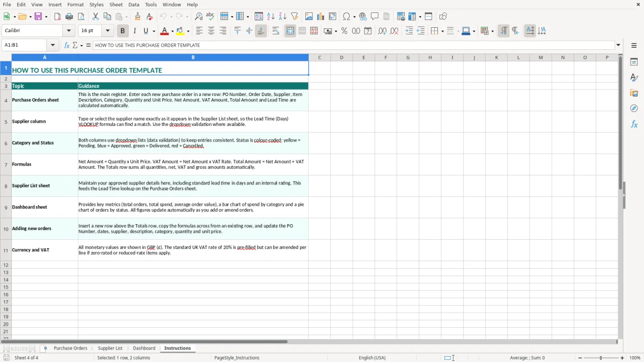This screenshot has width=644, height=362.
Task: Click row header 11
Action: [6, 250]
